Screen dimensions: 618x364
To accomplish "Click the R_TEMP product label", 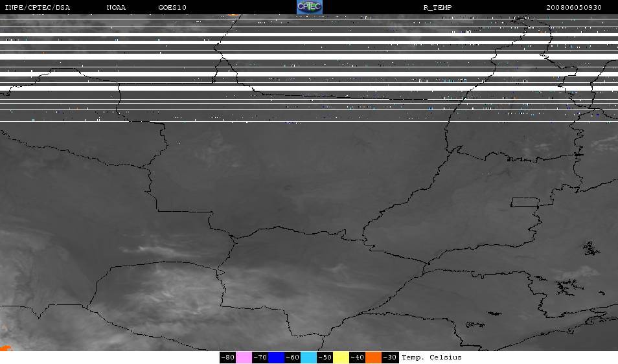I will point(437,8).
